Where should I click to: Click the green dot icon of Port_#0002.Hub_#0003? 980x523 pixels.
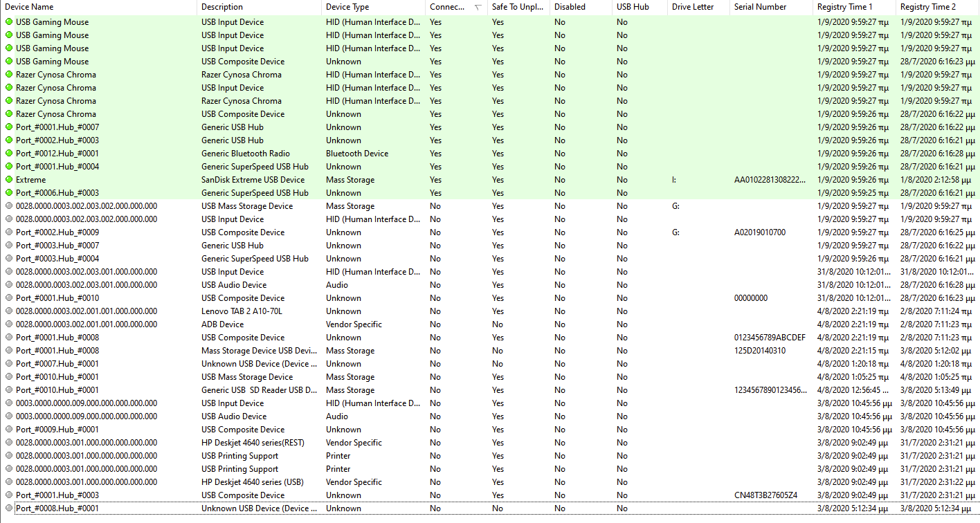[9, 140]
